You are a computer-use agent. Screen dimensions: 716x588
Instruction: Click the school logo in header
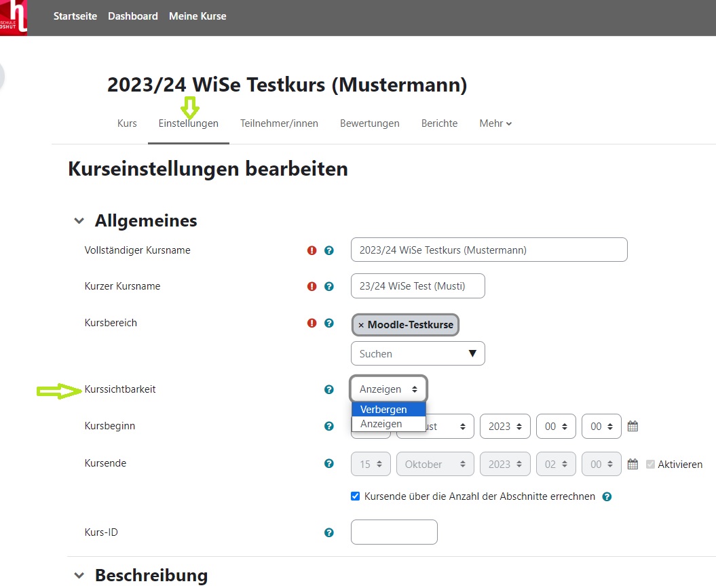coord(14,18)
